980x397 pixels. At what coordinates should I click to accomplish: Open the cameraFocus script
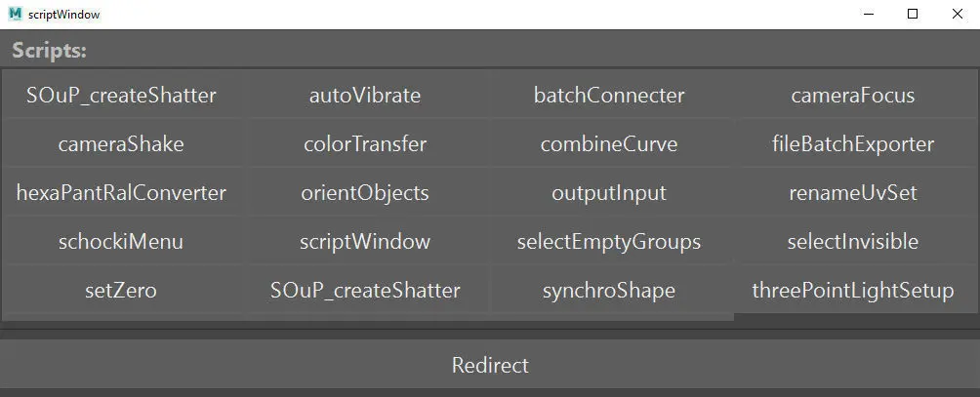point(853,96)
